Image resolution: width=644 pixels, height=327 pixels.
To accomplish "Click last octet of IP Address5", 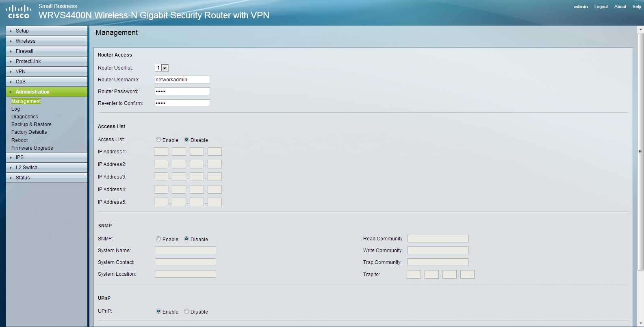I will [215, 202].
